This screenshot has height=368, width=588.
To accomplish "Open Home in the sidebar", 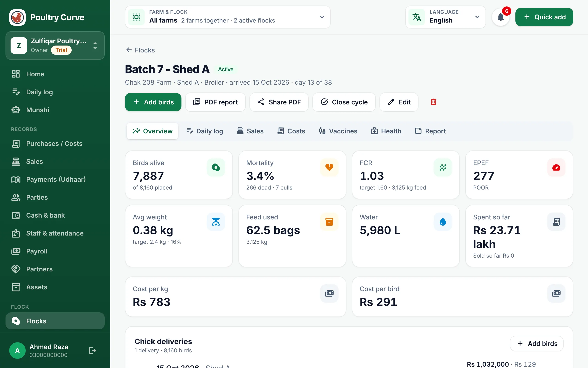I will [55, 74].
